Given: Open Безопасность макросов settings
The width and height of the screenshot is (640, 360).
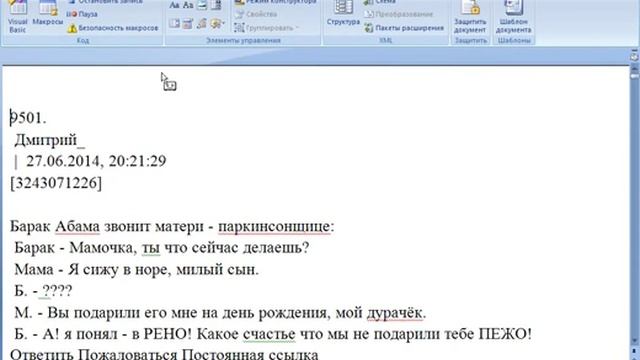Looking at the screenshot, I should 113,28.
